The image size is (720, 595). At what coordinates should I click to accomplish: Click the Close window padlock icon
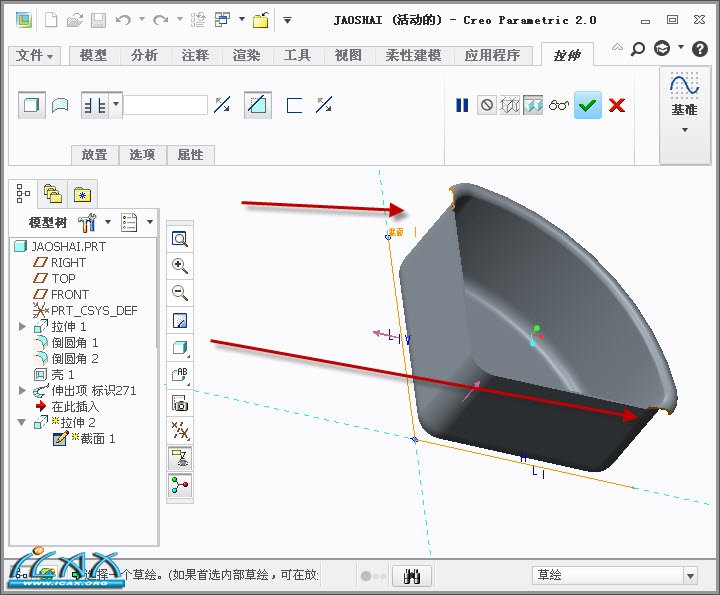pos(260,20)
